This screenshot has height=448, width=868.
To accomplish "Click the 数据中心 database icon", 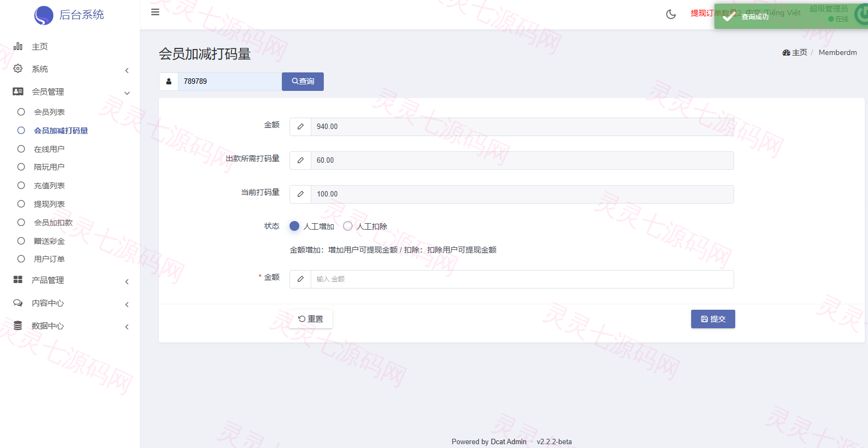I will [x=18, y=326].
